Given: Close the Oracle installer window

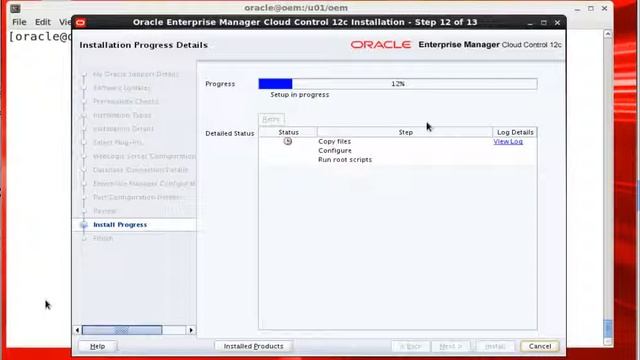Looking at the screenshot, I should (x=557, y=23).
